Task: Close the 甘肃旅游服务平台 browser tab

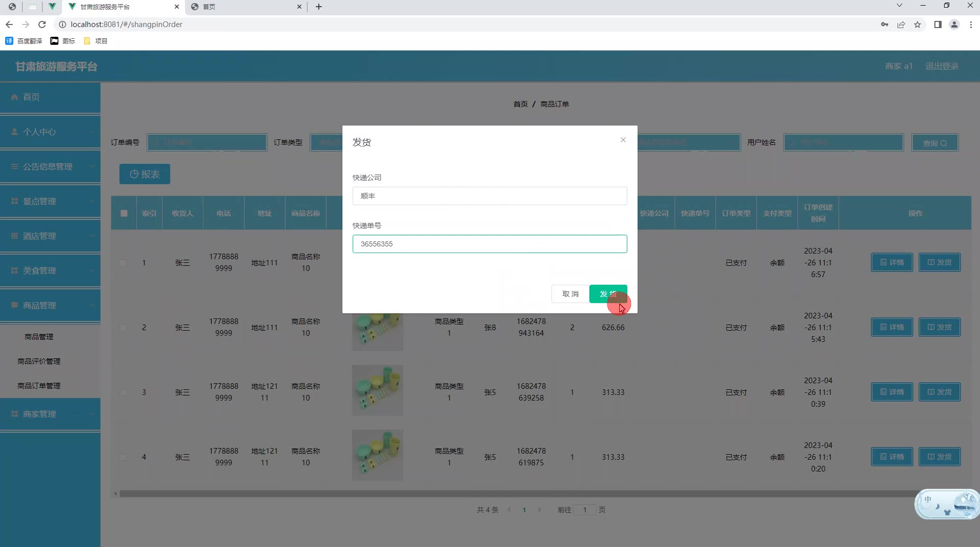Action: click(x=177, y=7)
